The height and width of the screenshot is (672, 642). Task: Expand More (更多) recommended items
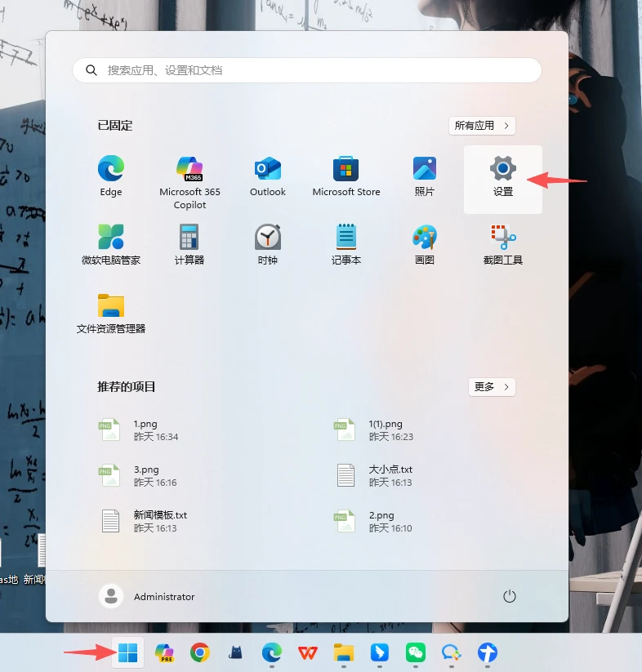[x=492, y=387]
